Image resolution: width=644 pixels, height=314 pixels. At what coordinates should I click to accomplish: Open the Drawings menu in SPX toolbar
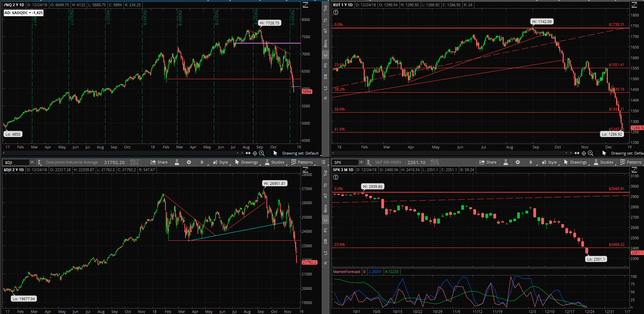(575, 162)
